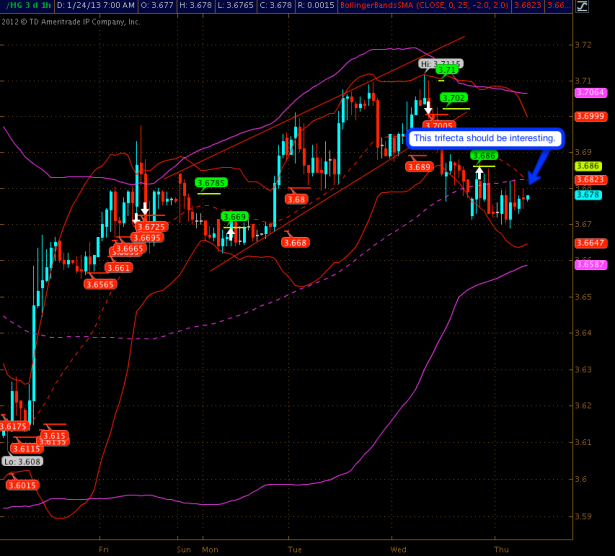Click the Fri label on time axis
The width and height of the screenshot is (615, 556).
[103, 550]
